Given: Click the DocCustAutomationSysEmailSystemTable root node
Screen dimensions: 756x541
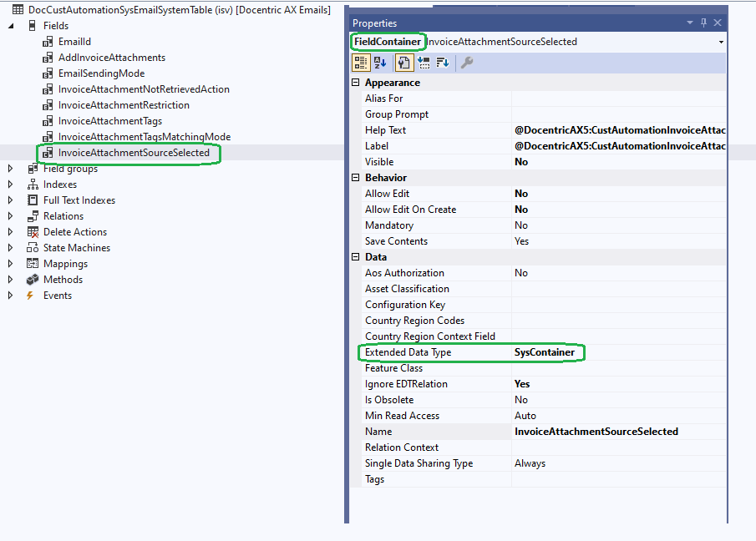Looking at the screenshot, I should (x=125, y=10).
